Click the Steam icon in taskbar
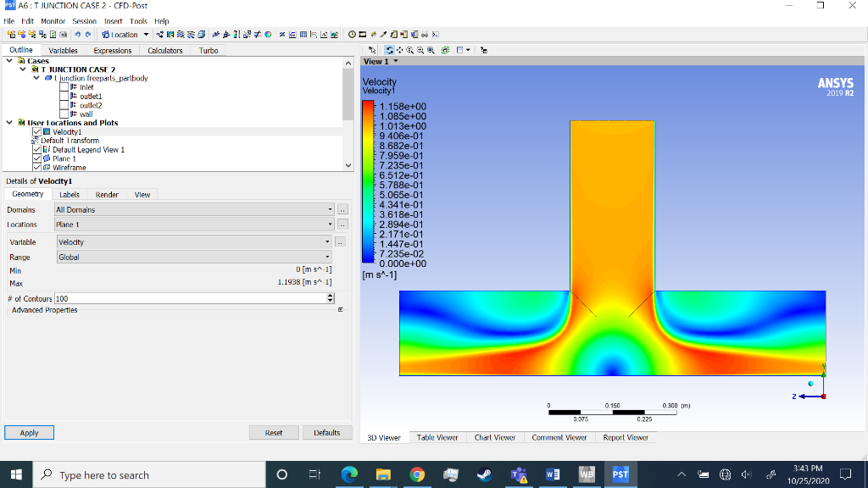The width and height of the screenshot is (868, 488). click(x=484, y=475)
